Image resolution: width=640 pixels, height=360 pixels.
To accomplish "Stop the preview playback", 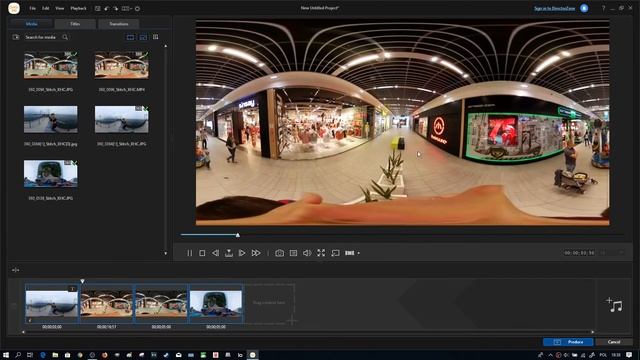I will point(202,253).
